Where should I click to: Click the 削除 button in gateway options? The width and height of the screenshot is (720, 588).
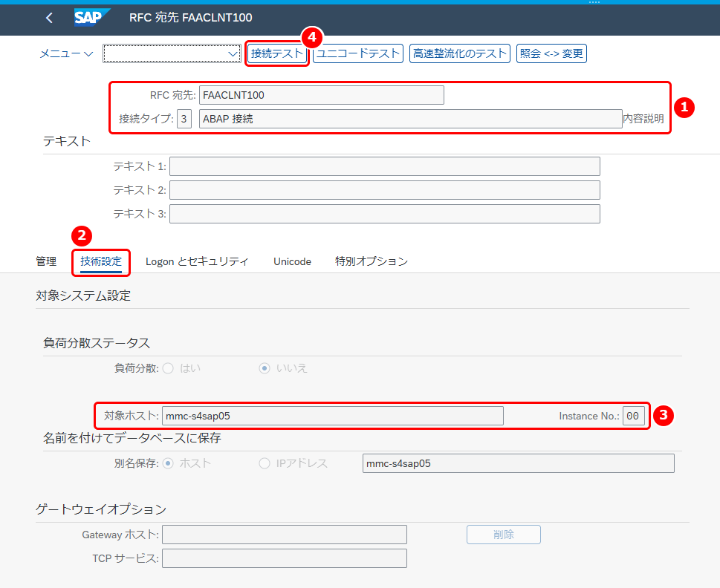pyautogui.click(x=504, y=535)
